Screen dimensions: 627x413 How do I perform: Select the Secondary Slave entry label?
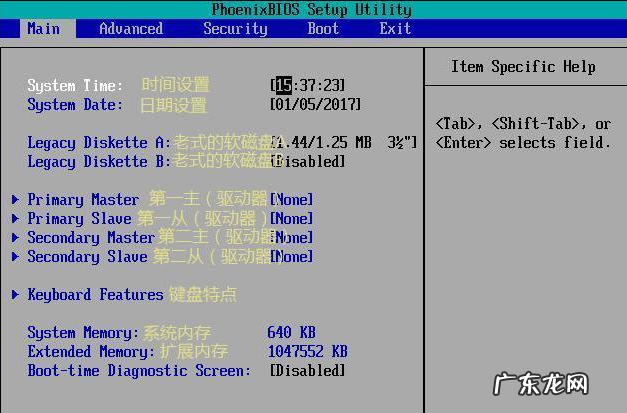tap(87, 257)
